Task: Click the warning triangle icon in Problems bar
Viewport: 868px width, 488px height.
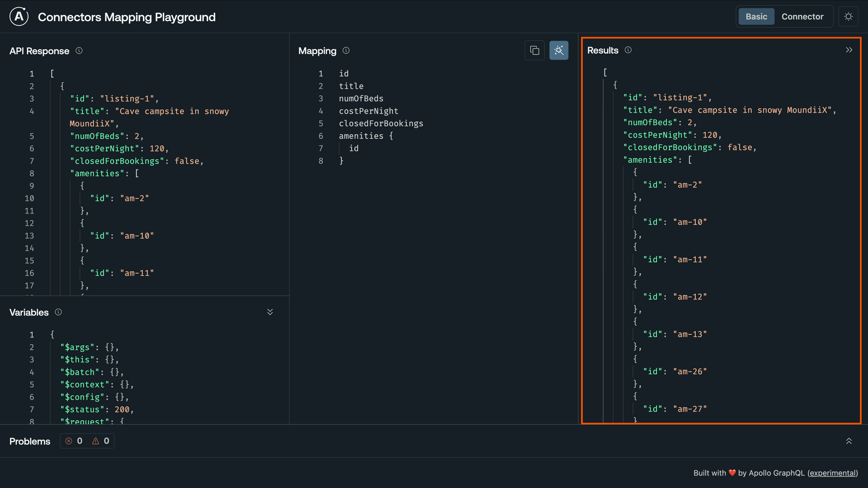Action: click(x=95, y=441)
